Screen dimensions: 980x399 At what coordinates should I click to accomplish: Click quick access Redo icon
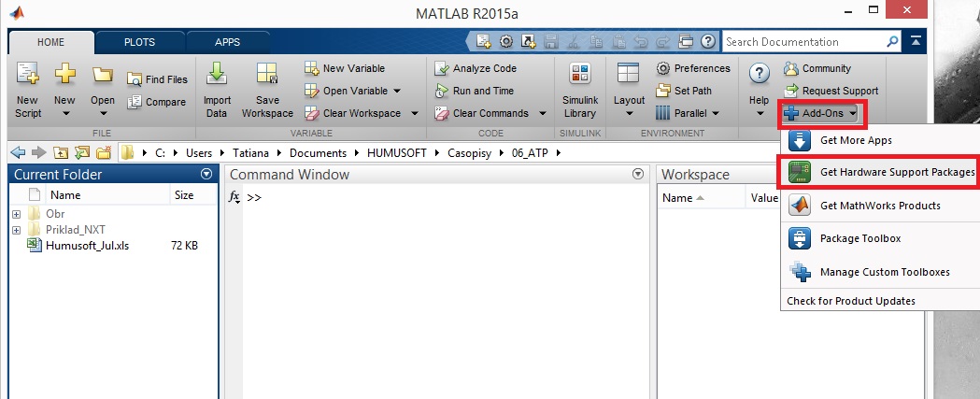pyautogui.click(x=663, y=41)
